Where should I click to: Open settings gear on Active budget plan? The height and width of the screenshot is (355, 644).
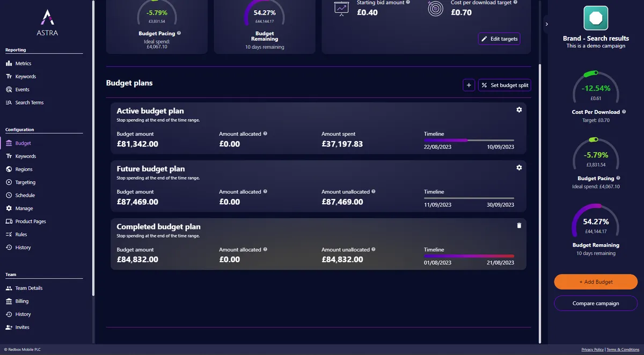[x=519, y=110]
